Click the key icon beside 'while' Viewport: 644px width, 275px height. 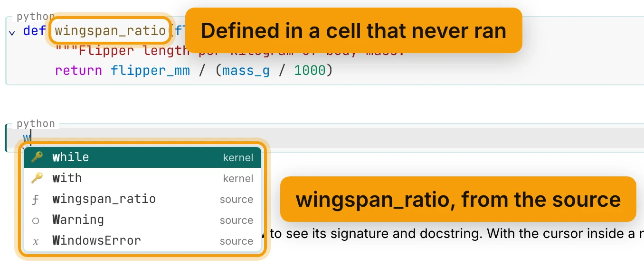(x=37, y=157)
